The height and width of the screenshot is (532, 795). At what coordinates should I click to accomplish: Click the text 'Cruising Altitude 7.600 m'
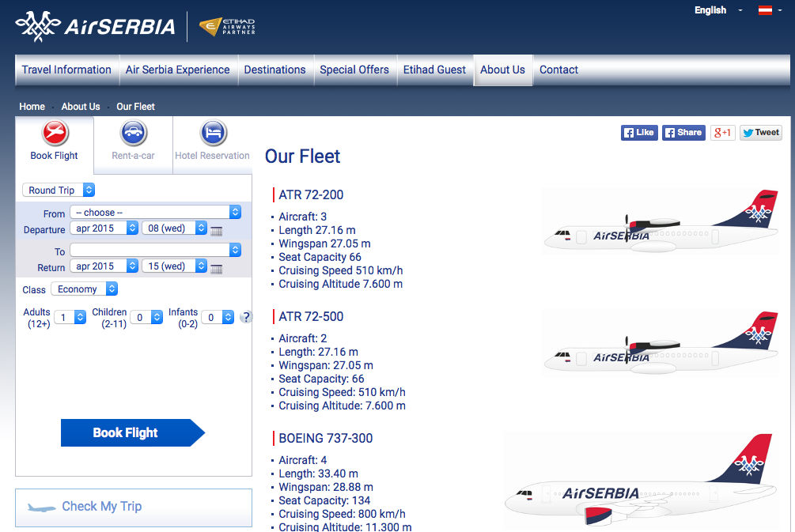click(340, 284)
